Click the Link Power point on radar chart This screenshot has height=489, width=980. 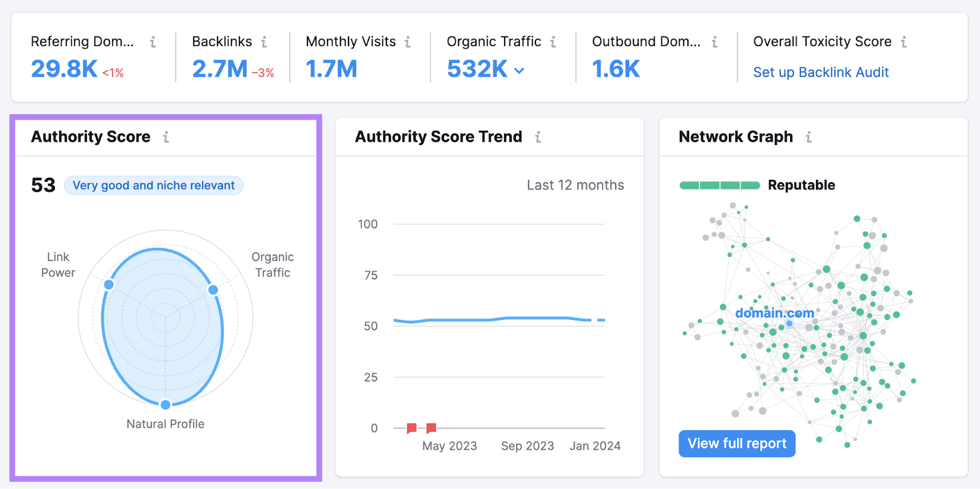click(109, 284)
